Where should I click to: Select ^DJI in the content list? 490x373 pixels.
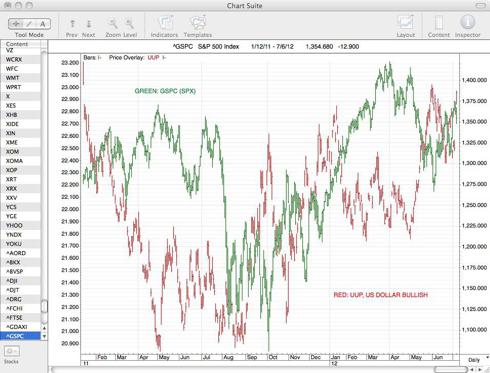point(12,281)
